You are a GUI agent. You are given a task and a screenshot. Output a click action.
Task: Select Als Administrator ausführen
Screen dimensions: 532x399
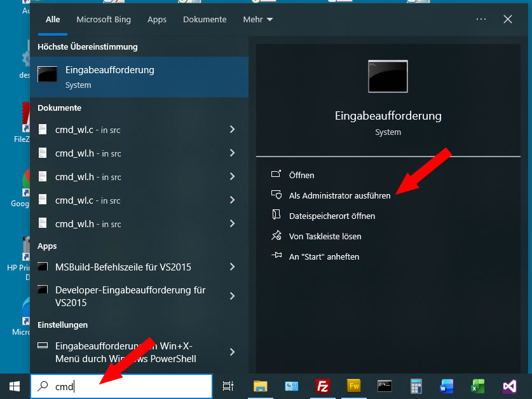[x=339, y=195]
